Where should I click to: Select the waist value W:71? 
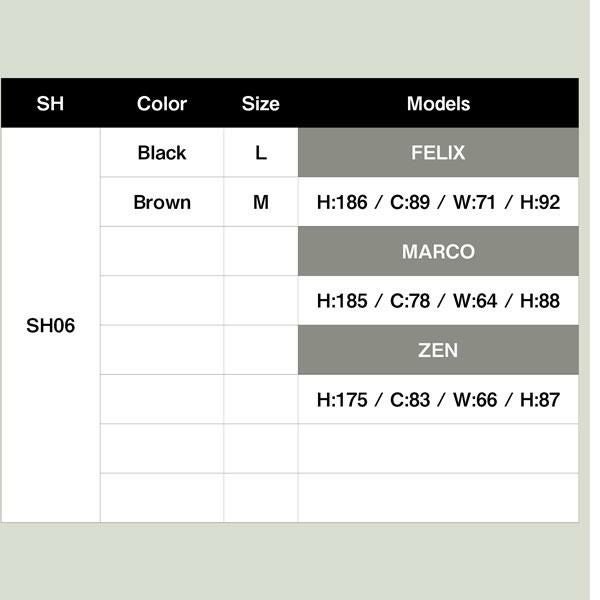coord(475,202)
